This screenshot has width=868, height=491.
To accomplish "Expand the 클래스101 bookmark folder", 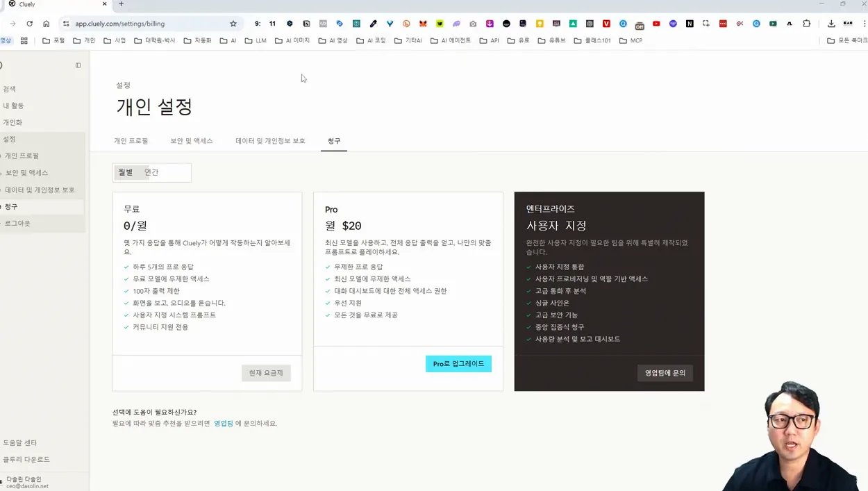I will 592,41.
